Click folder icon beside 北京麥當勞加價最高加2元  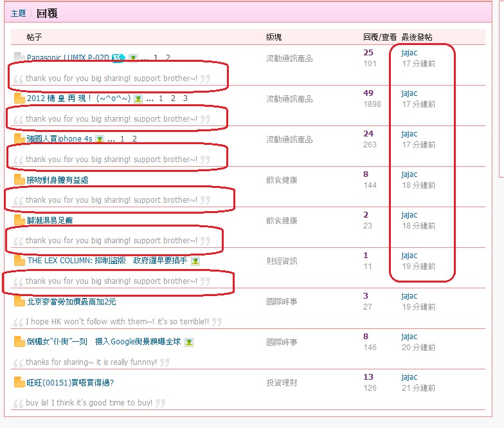click(19, 301)
